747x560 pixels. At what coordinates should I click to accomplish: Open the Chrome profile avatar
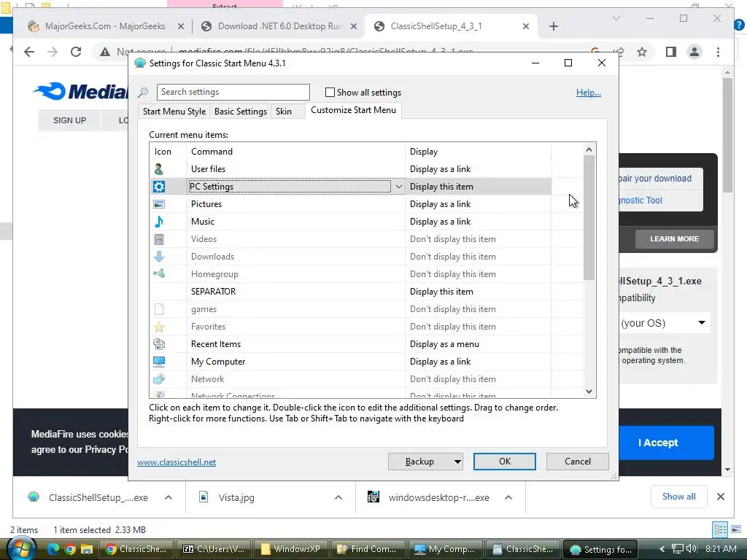pos(694,52)
